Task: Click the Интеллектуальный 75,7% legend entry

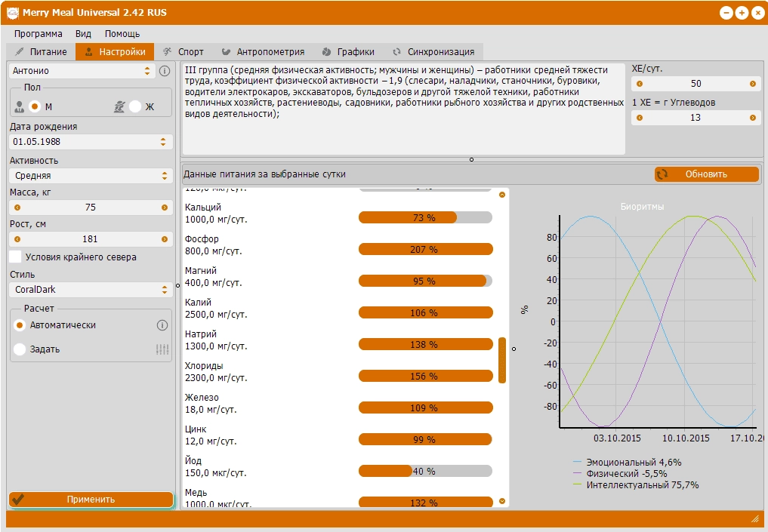Action: tap(636, 485)
